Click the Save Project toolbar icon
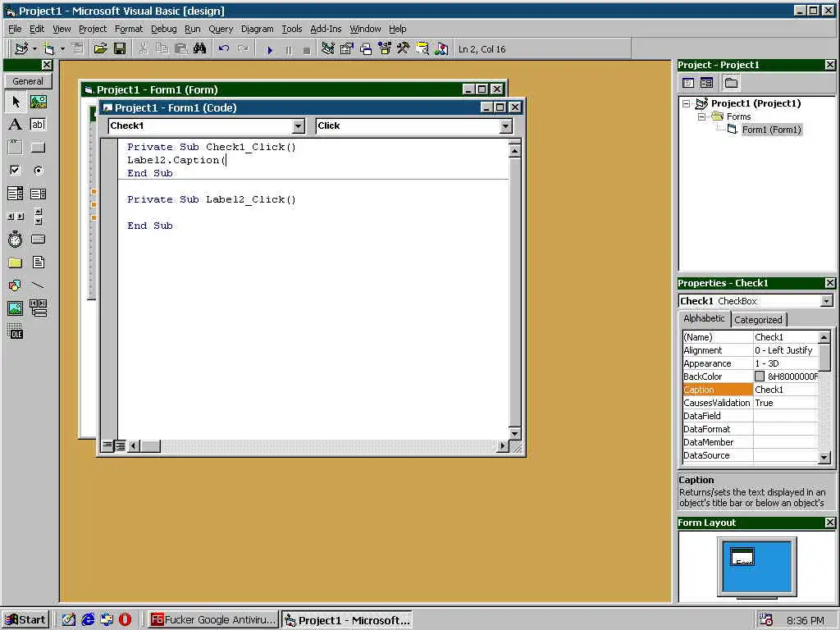Screen dimensions: 840x630 (120, 48)
